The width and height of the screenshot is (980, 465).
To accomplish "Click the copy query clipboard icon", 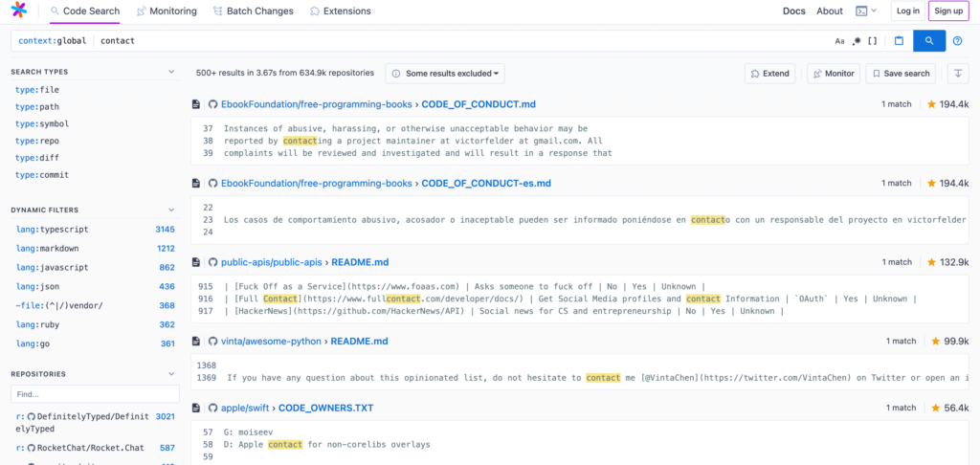I will [x=899, y=40].
